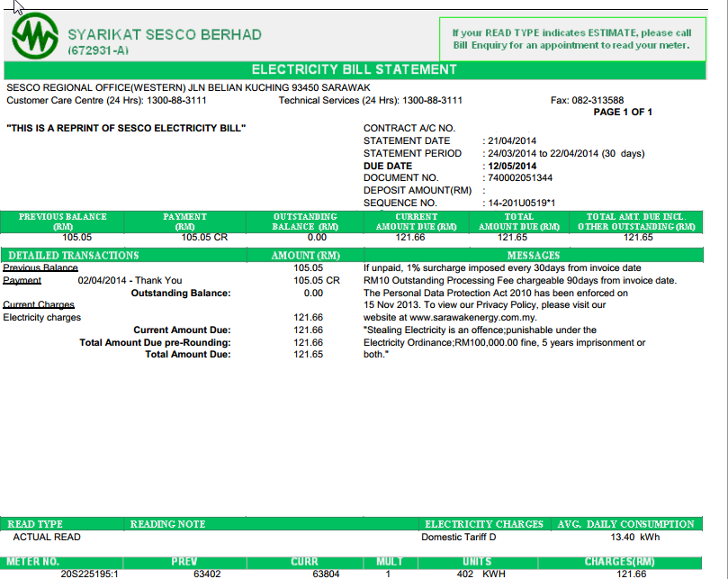The height and width of the screenshot is (579, 728).
Task: Click the document number 740002051344
Action: coord(520,178)
